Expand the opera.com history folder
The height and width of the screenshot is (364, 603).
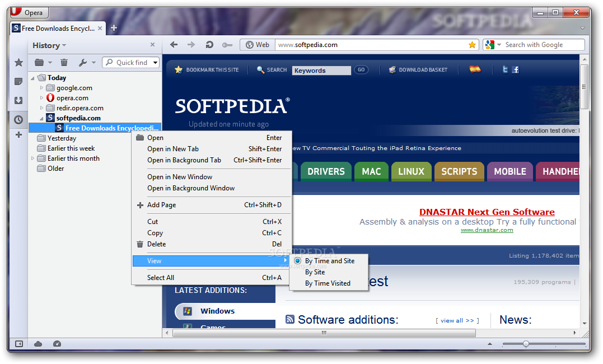tap(41, 98)
